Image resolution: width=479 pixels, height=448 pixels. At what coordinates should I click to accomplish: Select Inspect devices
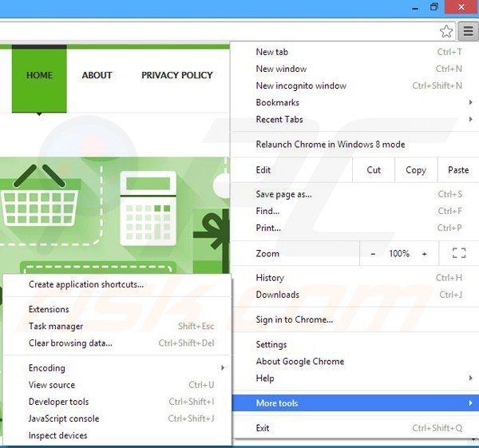tap(117, 435)
